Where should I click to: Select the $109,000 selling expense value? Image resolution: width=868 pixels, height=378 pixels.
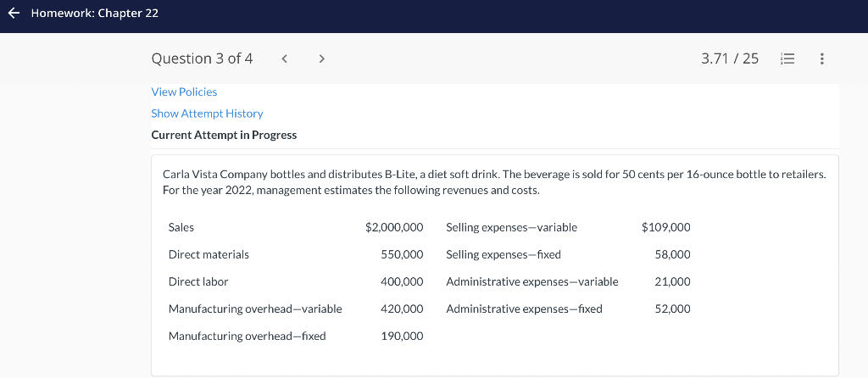666,227
